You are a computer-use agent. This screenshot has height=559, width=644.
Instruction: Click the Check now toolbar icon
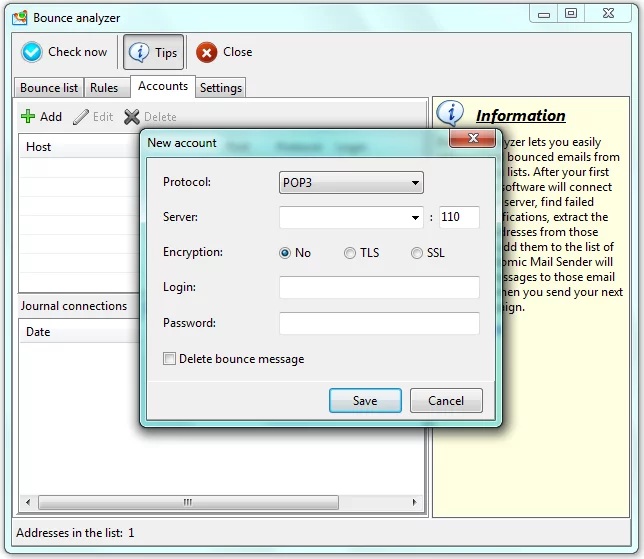[x=32, y=52]
